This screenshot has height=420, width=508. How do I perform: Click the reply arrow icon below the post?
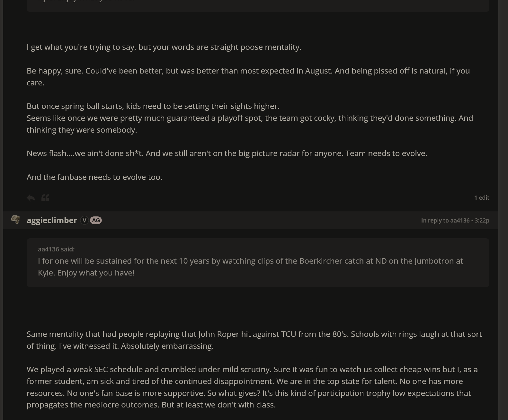click(x=31, y=198)
